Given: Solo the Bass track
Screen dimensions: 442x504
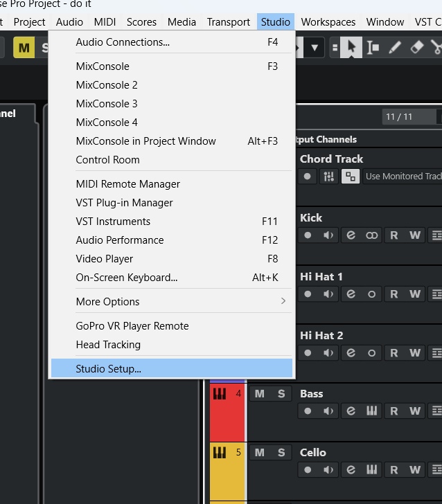Looking at the screenshot, I should 281,394.
